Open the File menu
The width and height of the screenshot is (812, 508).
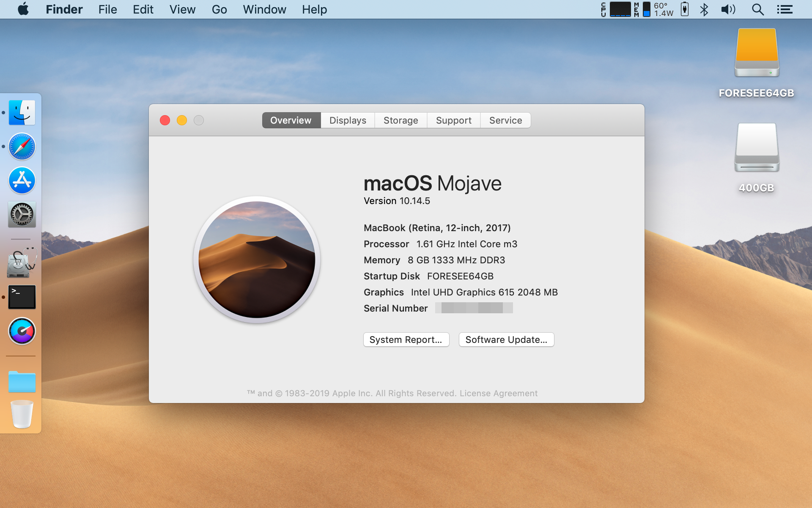pos(107,9)
